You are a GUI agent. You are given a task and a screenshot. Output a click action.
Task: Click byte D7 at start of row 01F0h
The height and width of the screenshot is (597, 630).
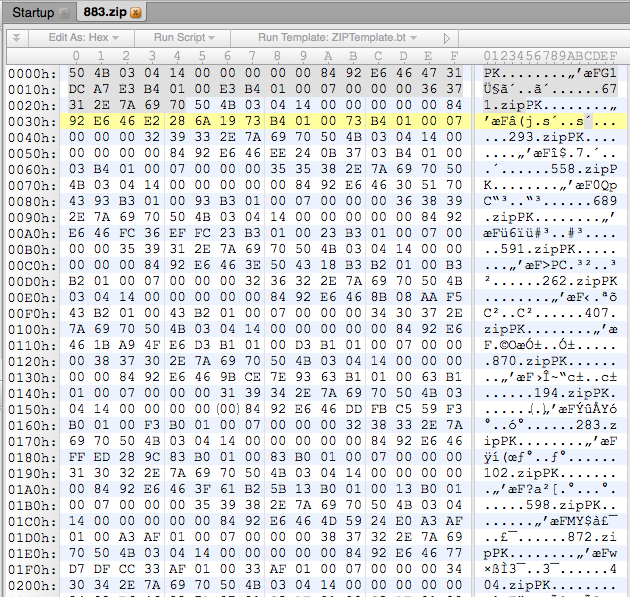(x=76, y=568)
